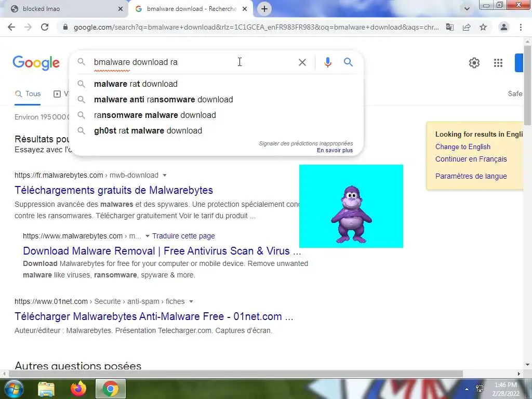Expand dropdown next to fr.malwarebytes.com URL

click(165, 176)
